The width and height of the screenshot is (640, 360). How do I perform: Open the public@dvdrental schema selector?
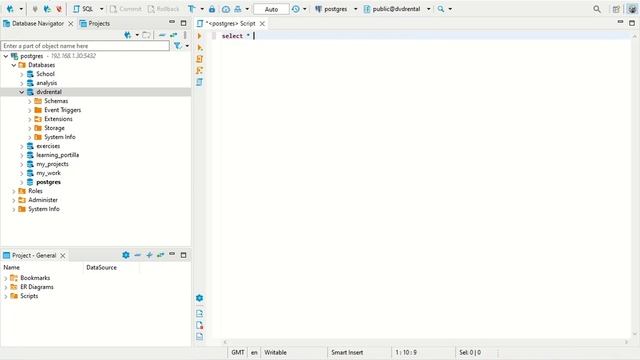[x=396, y=9]
